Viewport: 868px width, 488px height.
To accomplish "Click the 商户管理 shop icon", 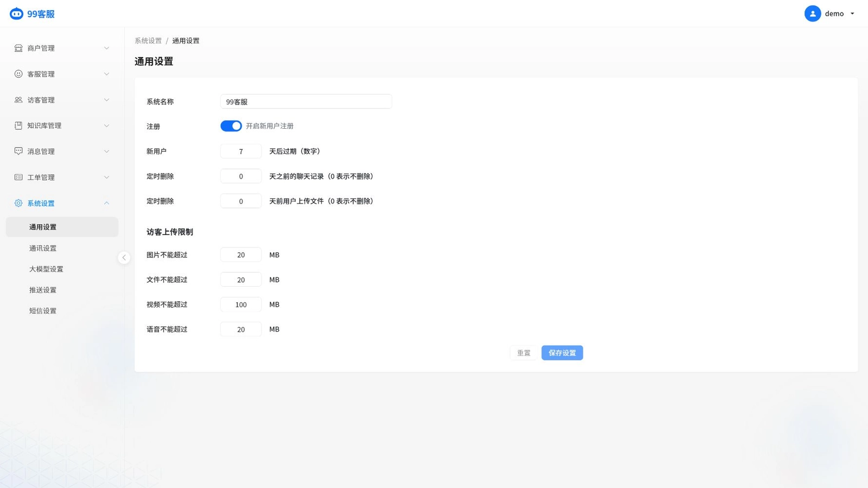I will point(18,48).
